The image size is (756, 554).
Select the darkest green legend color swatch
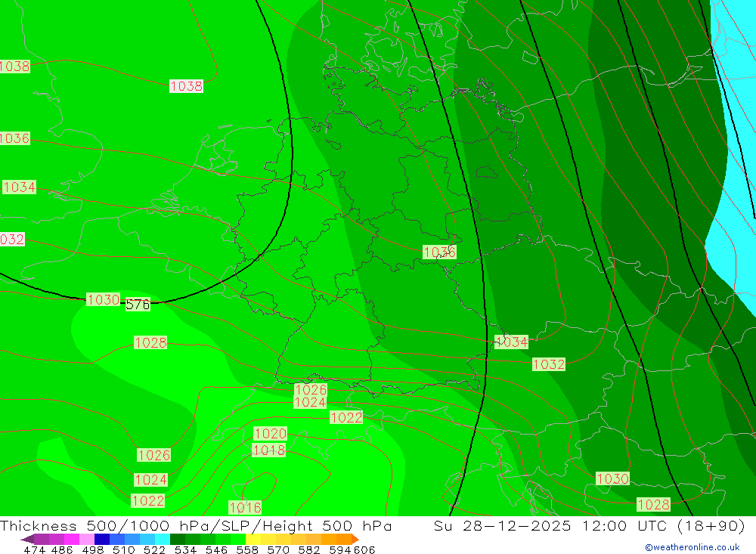(x=178, y=539)
